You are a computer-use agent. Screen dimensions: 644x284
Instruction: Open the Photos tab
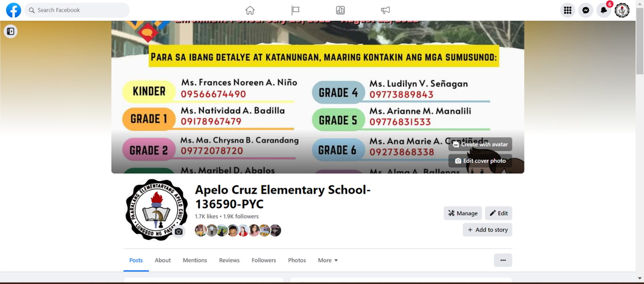(297, 260)
